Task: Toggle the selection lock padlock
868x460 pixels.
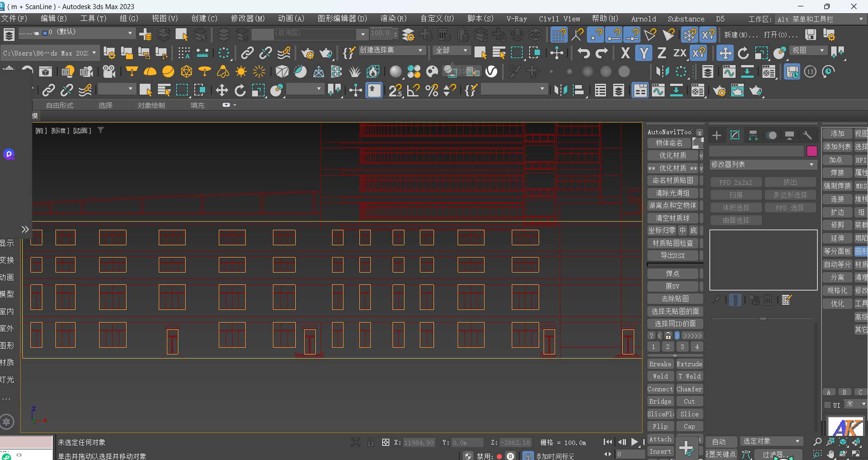Action: pyautogui.click(x=371, y=442)
